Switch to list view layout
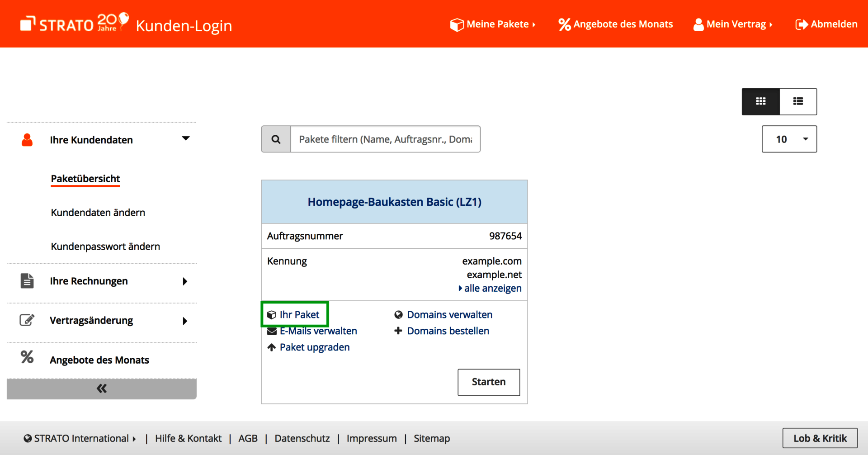The height and width of the screenshot is (455, 868). pyautogui.click(x=798, y=102)
